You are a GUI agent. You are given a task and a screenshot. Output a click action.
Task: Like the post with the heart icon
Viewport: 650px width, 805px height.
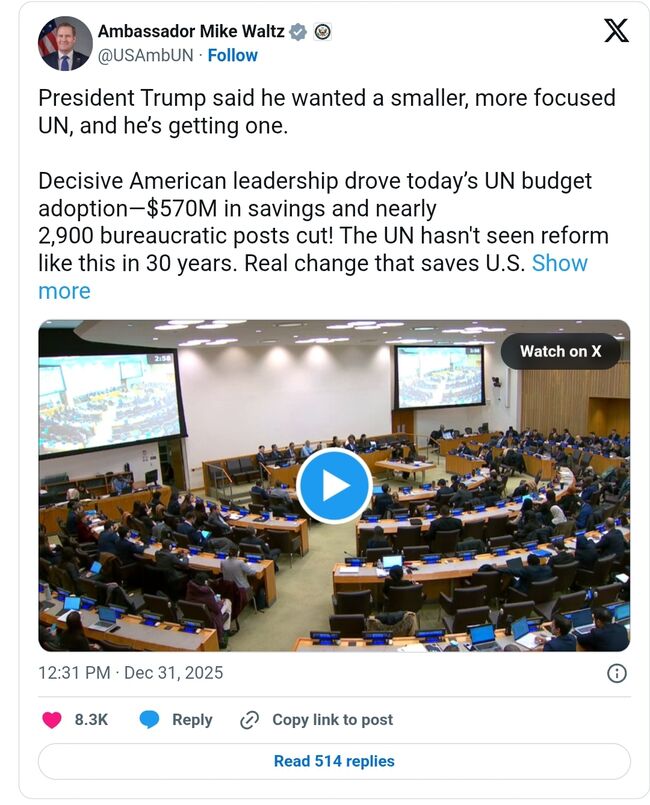click(x=52, y=720)
